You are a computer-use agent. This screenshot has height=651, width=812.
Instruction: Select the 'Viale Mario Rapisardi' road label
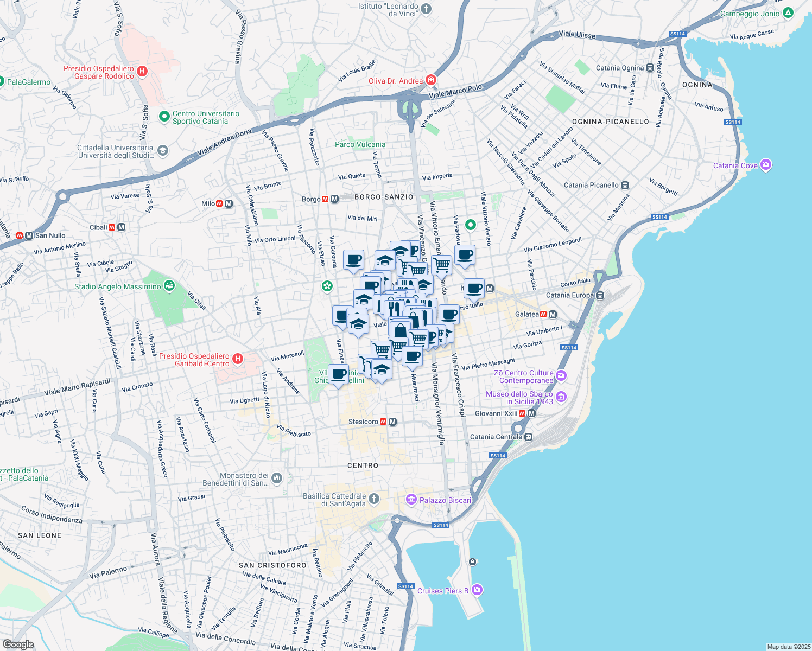point(77,387)
